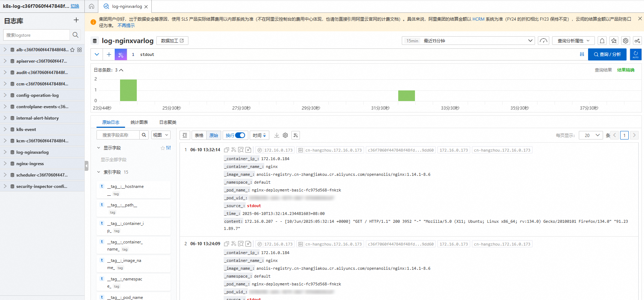
Task: Focus the 搜索logstore search field
Action: pos(36,35)
